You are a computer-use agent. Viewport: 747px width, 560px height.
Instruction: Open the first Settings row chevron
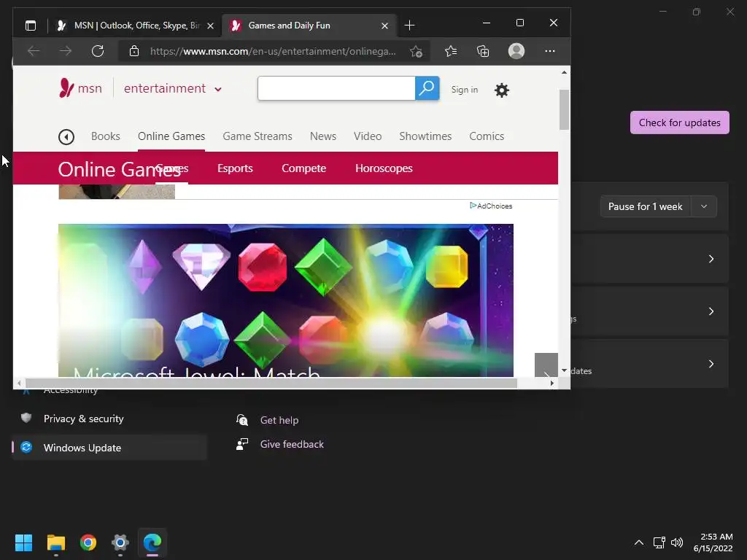pos(711,259)
